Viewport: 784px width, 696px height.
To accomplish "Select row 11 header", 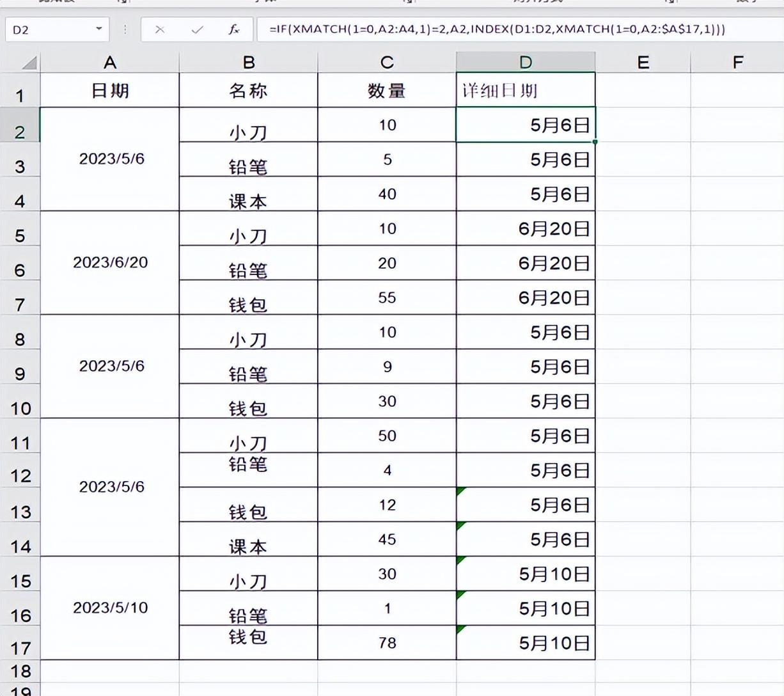I will 20,436.
